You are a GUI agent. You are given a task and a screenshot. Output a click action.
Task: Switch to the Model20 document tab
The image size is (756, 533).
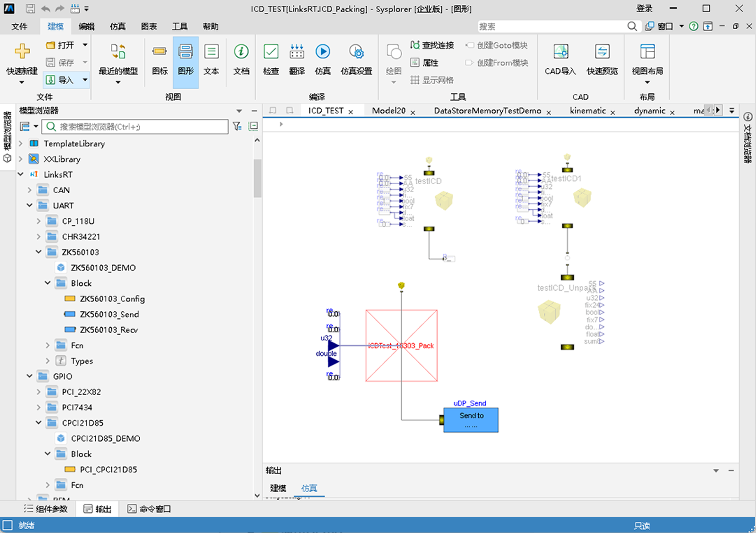coord(389,111)
